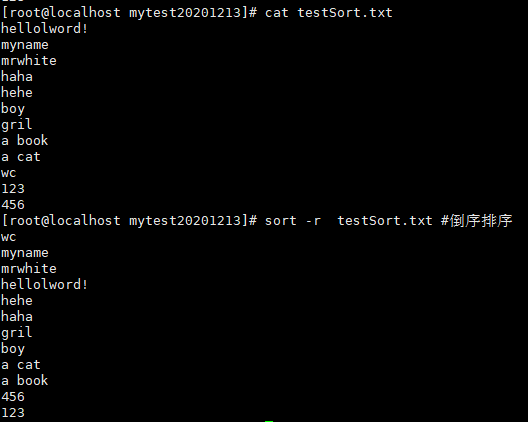Click the 'wc' line in sorted output
The height and width of the screenshot is (422, 528).
tap(9, 237)
